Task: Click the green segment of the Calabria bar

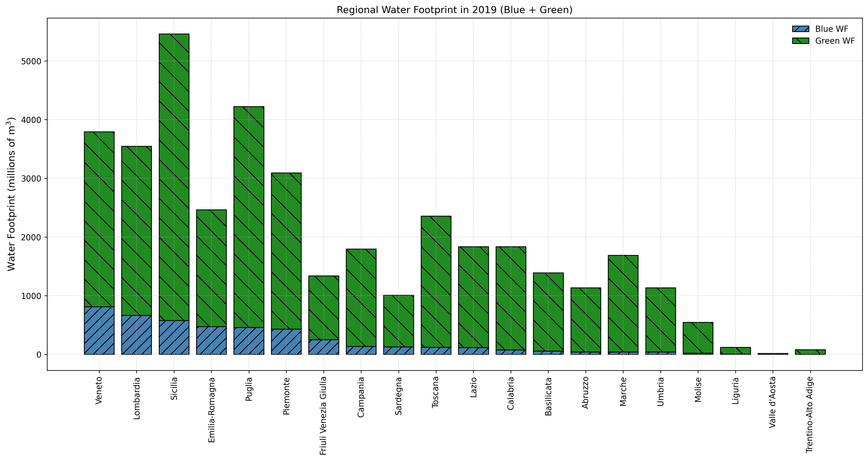Action: point(511,298)
